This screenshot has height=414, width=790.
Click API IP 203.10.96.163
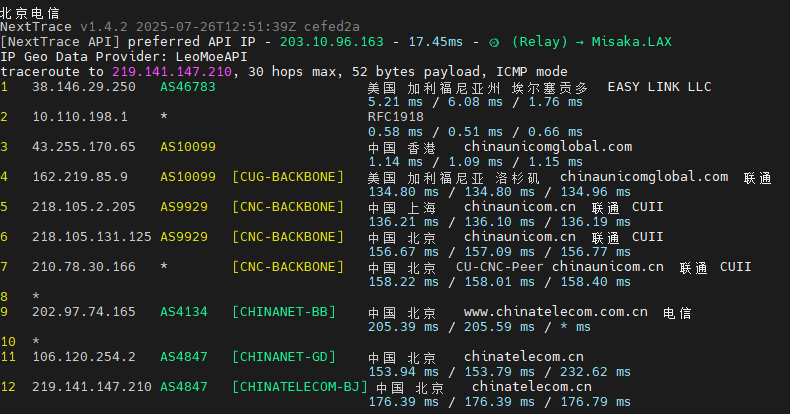point(332,42)
